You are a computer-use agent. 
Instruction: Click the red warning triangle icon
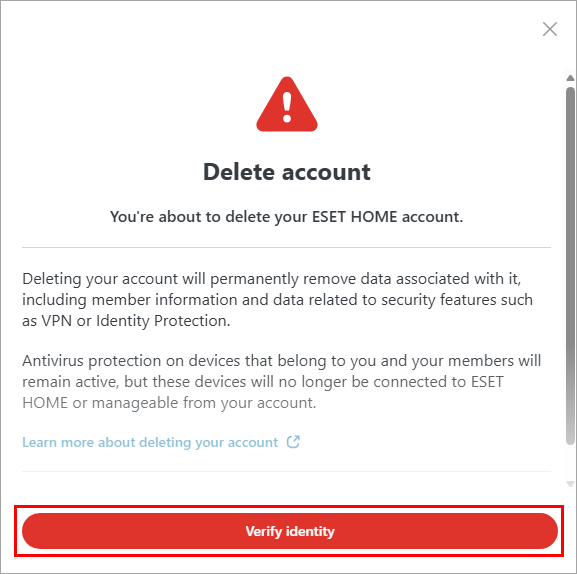(287, 104)
